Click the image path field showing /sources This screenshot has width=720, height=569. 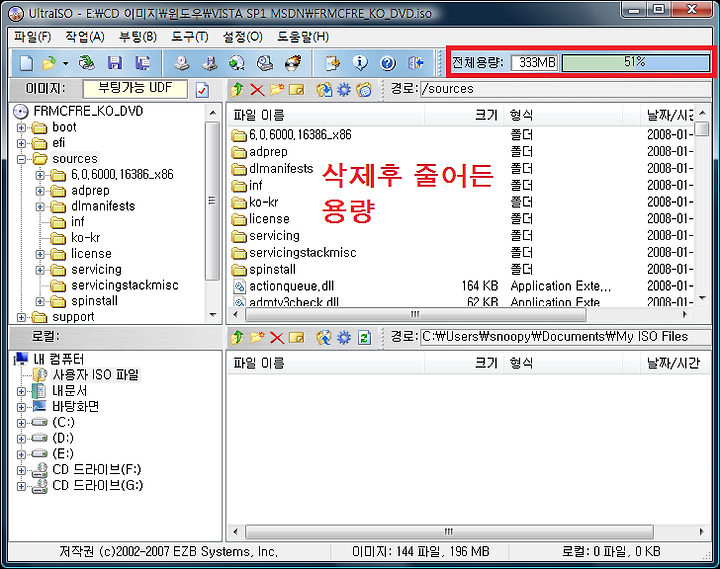566,89
